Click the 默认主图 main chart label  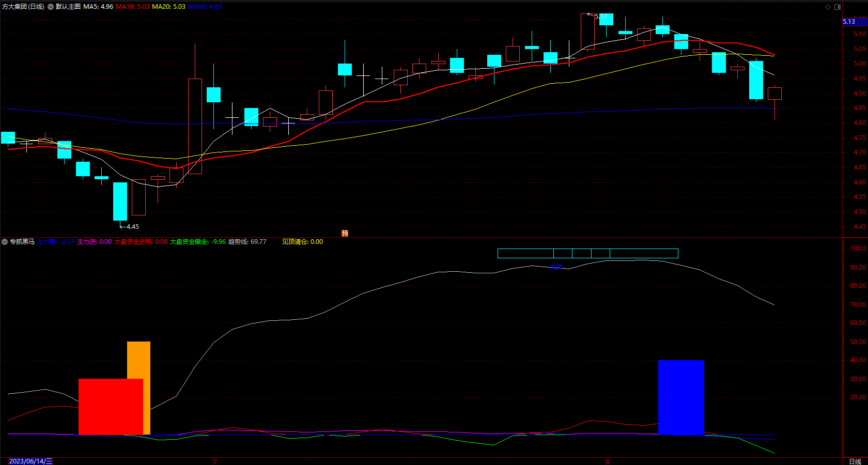[68, 7]
